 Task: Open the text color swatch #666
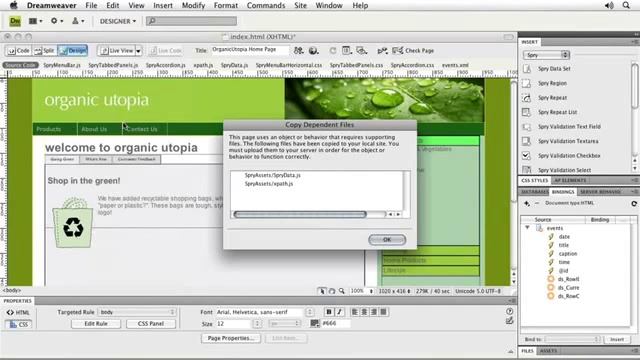(314, 323)
